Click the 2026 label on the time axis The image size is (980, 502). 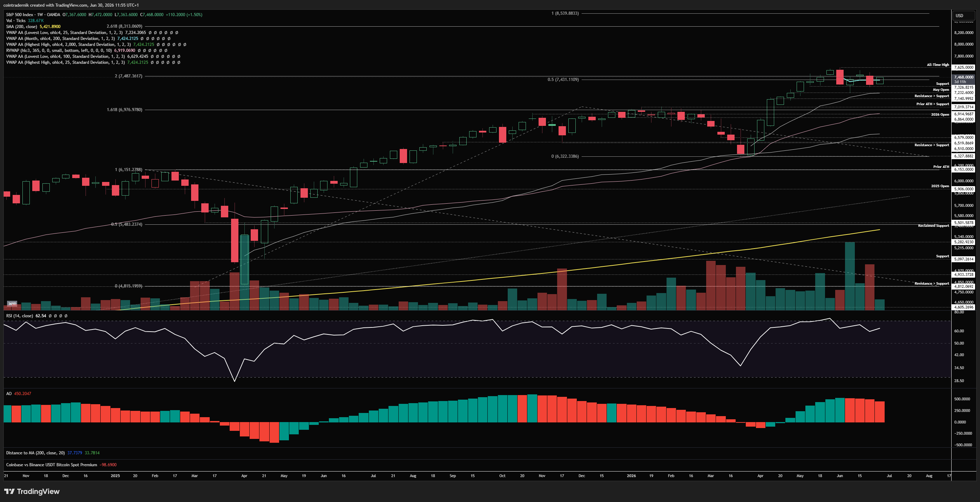pyautogui.click(x=631, y=476)
